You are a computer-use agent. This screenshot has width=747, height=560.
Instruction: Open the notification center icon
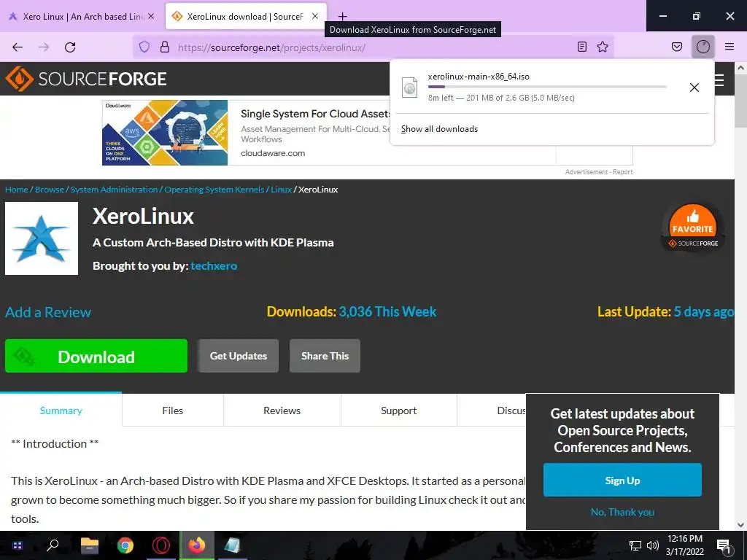(724, 546)
